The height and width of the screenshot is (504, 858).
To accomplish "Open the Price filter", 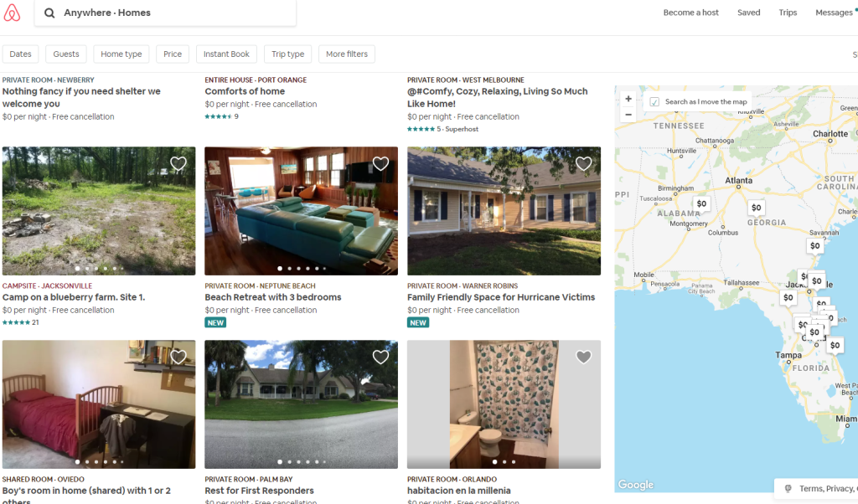I will (x=173, y=54).
